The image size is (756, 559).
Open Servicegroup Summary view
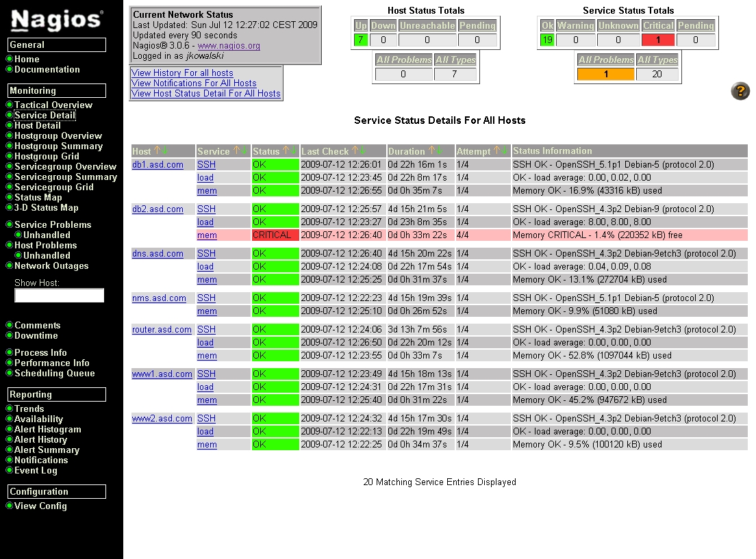pyautogui.click(x=66, y=177)
